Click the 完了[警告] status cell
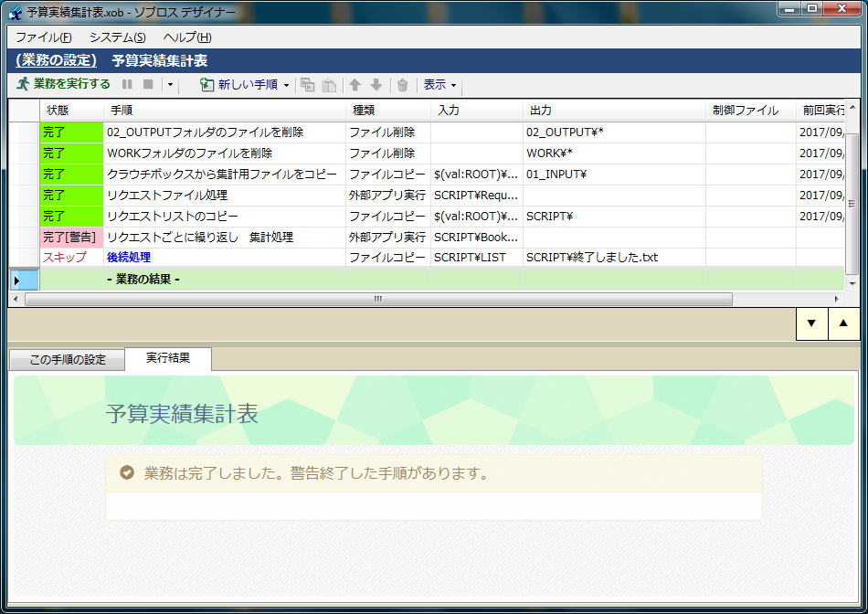The height and width of the screenshot is (614, 868). point(71,238)
